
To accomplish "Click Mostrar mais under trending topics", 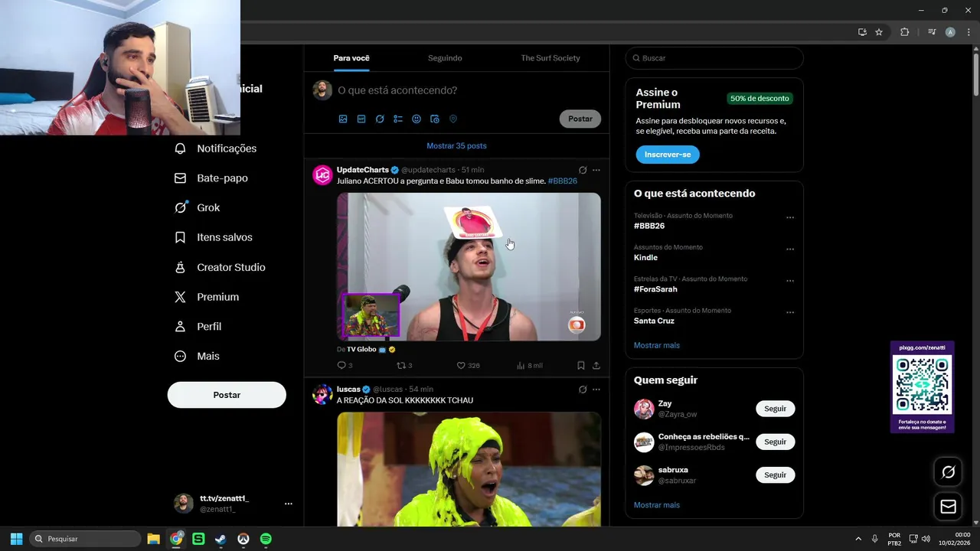I will [657, 345].
